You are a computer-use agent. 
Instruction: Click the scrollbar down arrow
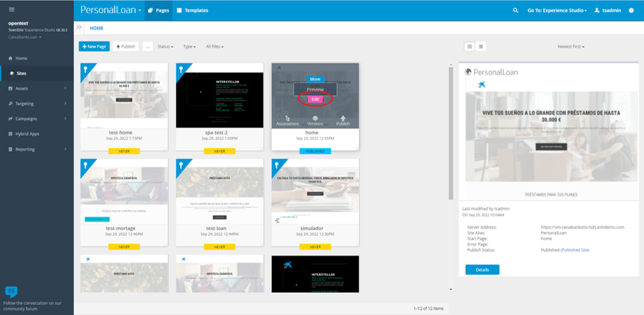point(451,290)
